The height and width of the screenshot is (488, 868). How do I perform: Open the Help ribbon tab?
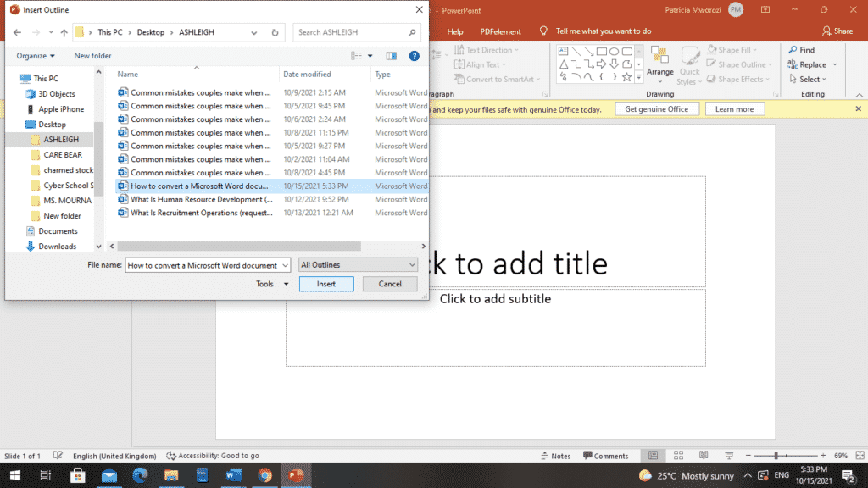(455, 31)
